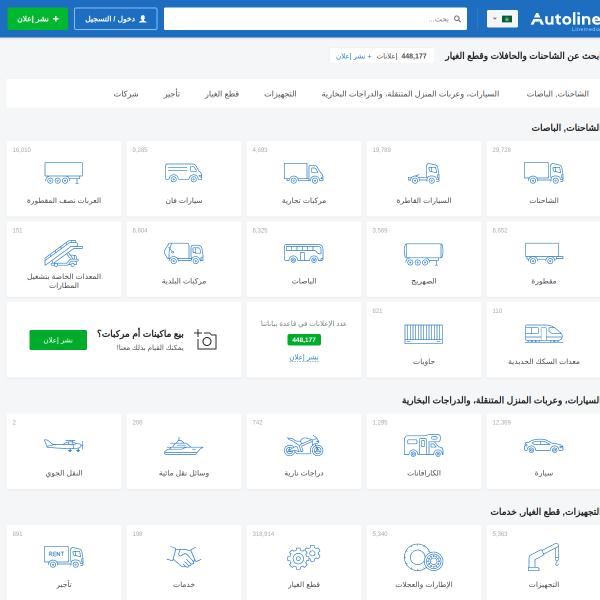Click the count 12,369 on the car card

(x=501, y=422)
